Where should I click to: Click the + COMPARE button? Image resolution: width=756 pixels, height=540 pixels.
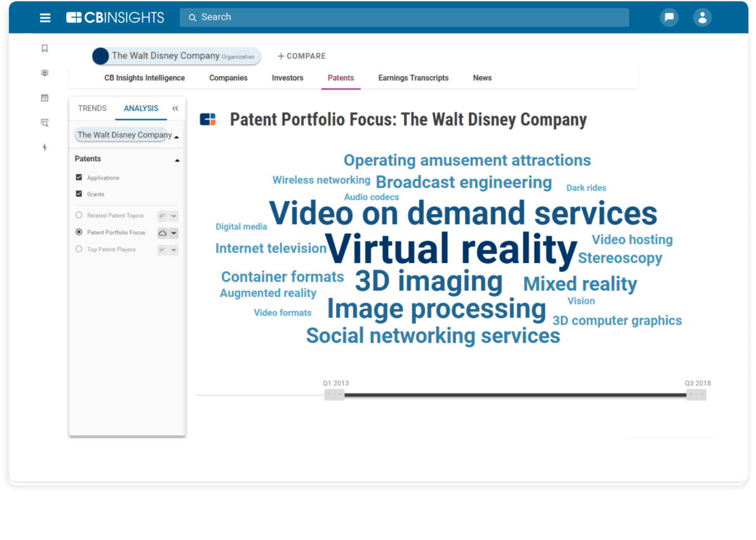click(302, 56)
